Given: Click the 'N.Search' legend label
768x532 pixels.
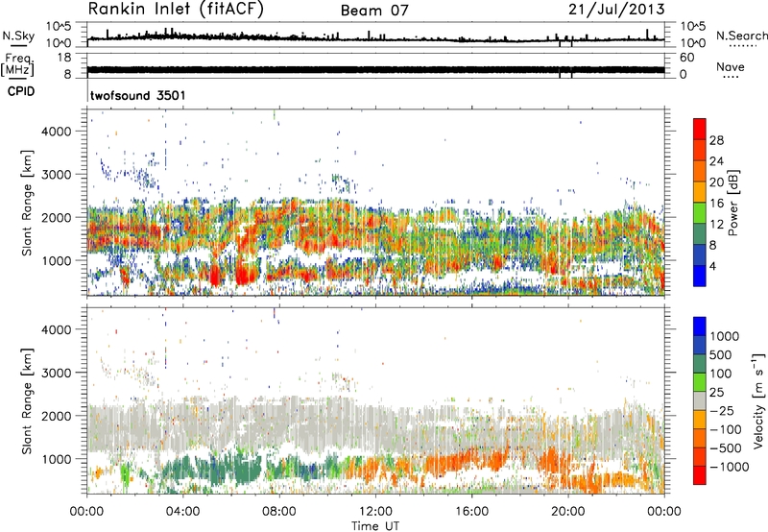Looking at the screenshot, I should click(x=741, y=36).
